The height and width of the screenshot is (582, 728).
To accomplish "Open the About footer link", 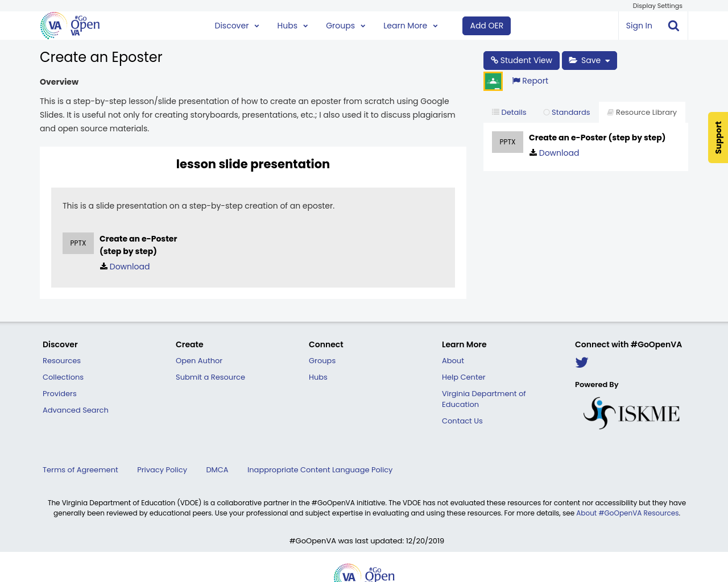I will (x=453, y=361).
